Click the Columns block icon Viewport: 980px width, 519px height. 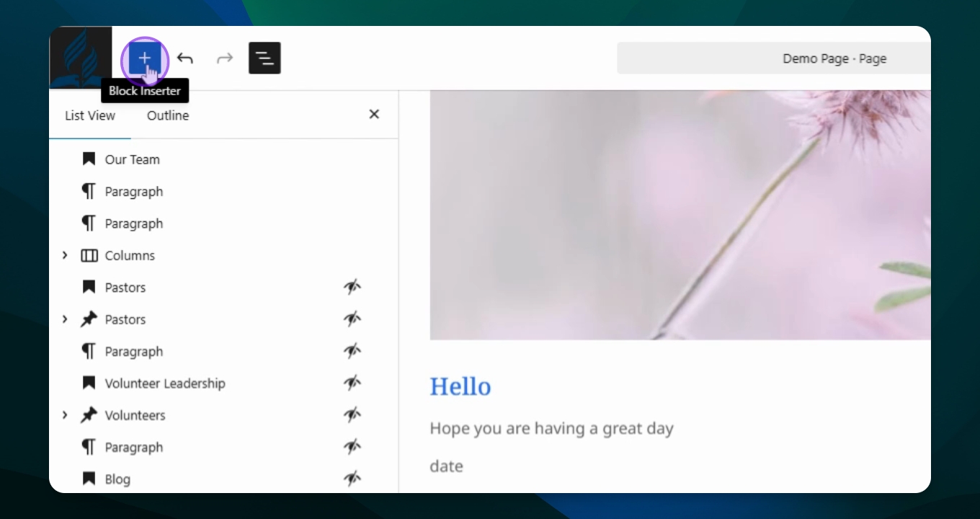tap(89, 255)
